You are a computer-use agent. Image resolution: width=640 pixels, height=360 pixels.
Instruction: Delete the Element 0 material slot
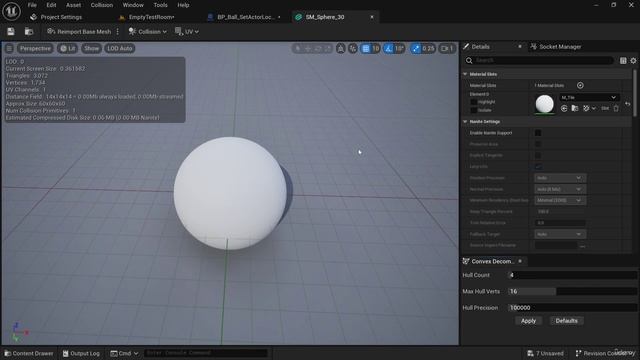click(x=616, y=108)
